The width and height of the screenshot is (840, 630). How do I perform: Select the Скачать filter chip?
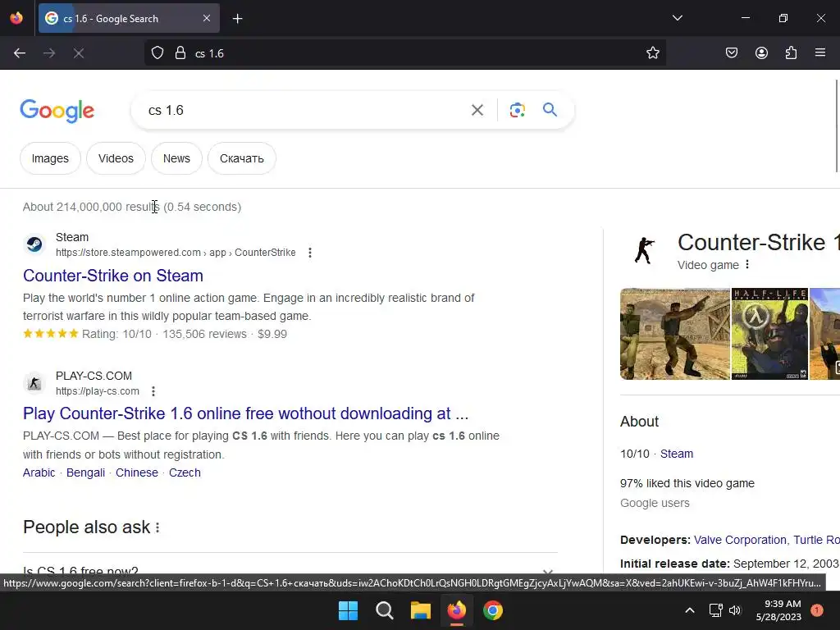(x=242, y=158)
